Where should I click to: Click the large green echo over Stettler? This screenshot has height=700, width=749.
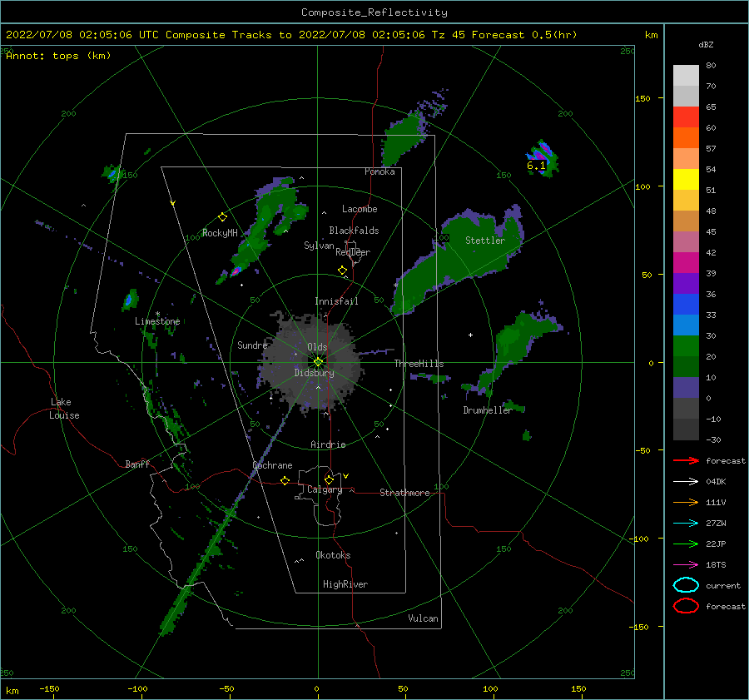click(459, 261)
